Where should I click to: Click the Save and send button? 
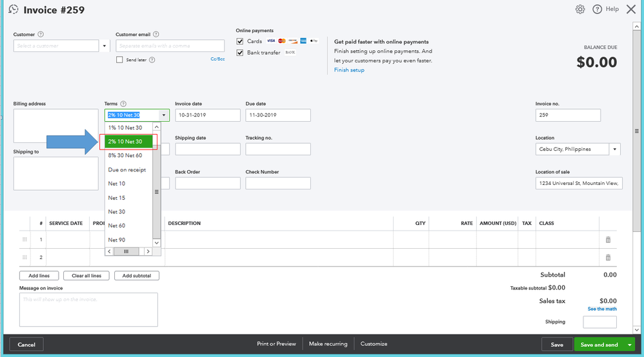599,345
